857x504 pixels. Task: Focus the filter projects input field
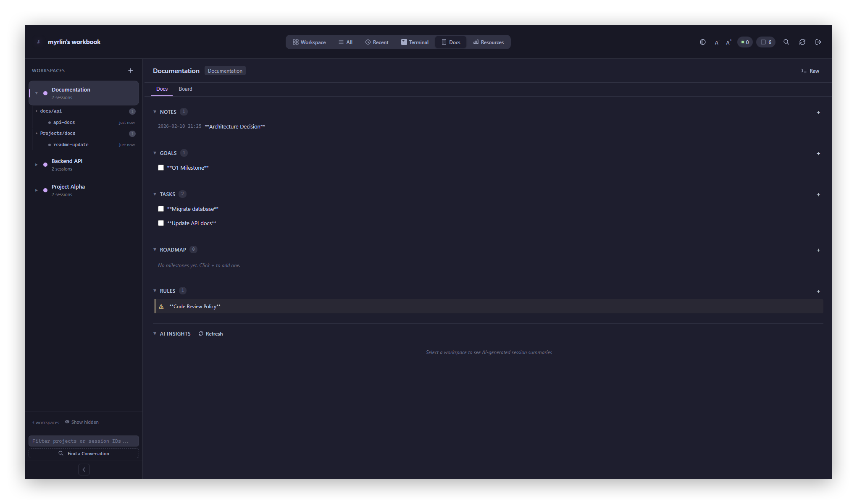tap(84, 441)
